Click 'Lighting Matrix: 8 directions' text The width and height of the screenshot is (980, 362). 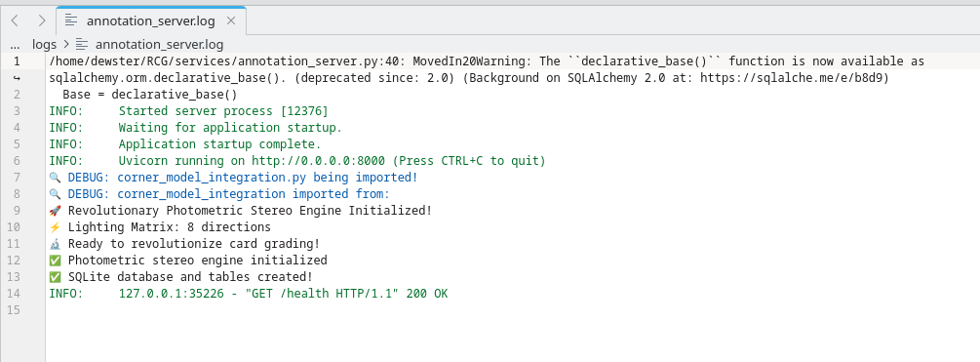coord(170,227)
